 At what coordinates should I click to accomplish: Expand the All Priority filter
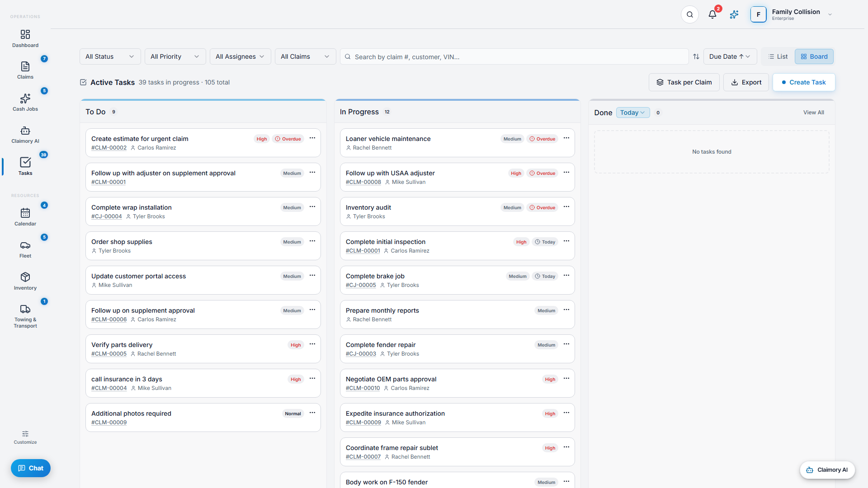[175, 56]
